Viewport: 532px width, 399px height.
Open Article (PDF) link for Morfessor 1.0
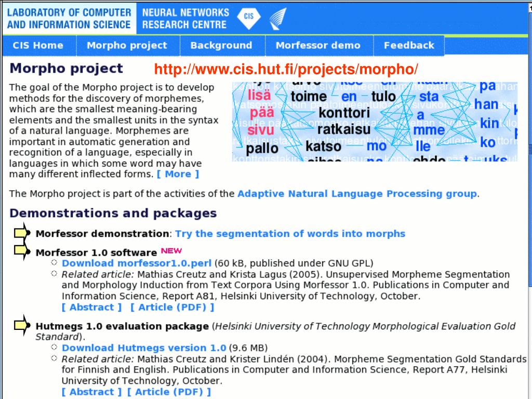(172, 308)
